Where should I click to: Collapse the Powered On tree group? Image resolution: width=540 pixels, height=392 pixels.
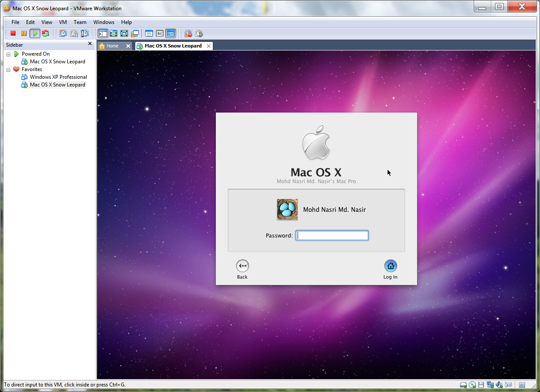click(x=8, y=54)
